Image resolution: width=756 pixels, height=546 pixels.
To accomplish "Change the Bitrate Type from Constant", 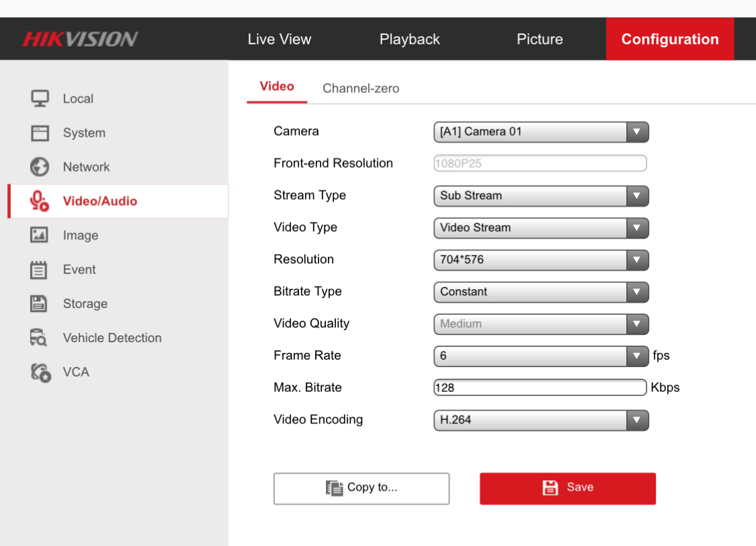I will [x=541, y=292].
